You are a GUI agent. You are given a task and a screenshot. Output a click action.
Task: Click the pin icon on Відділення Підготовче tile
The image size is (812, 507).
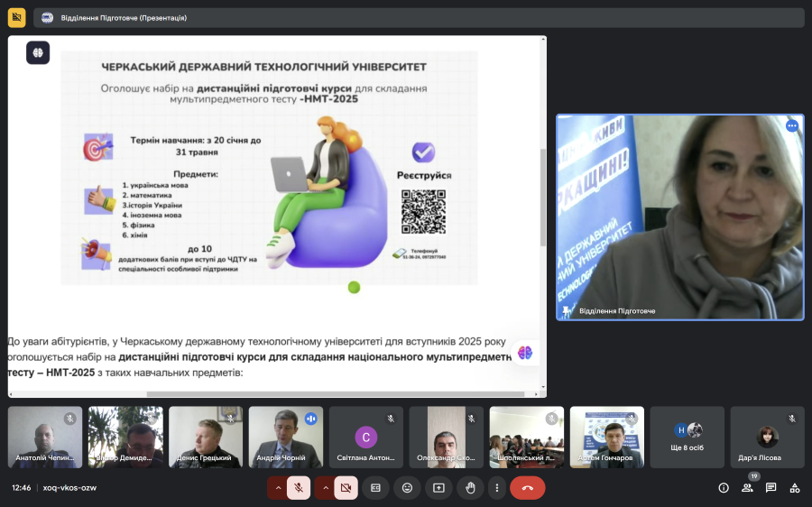point(566,310)
